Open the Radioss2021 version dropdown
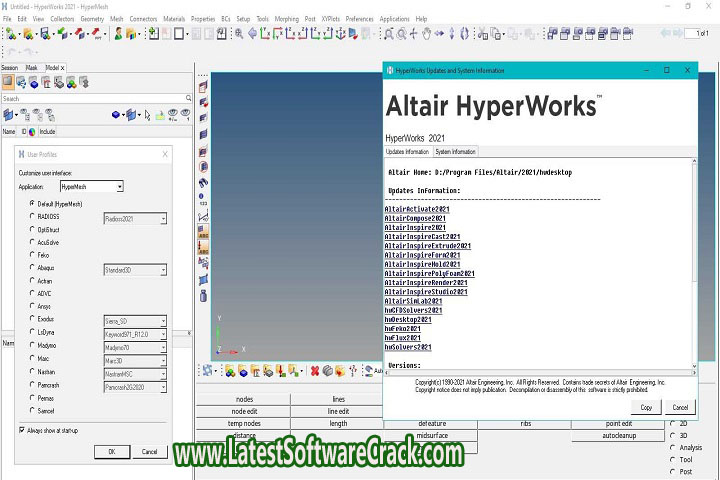720x480 pixels. tap(135, 219)
